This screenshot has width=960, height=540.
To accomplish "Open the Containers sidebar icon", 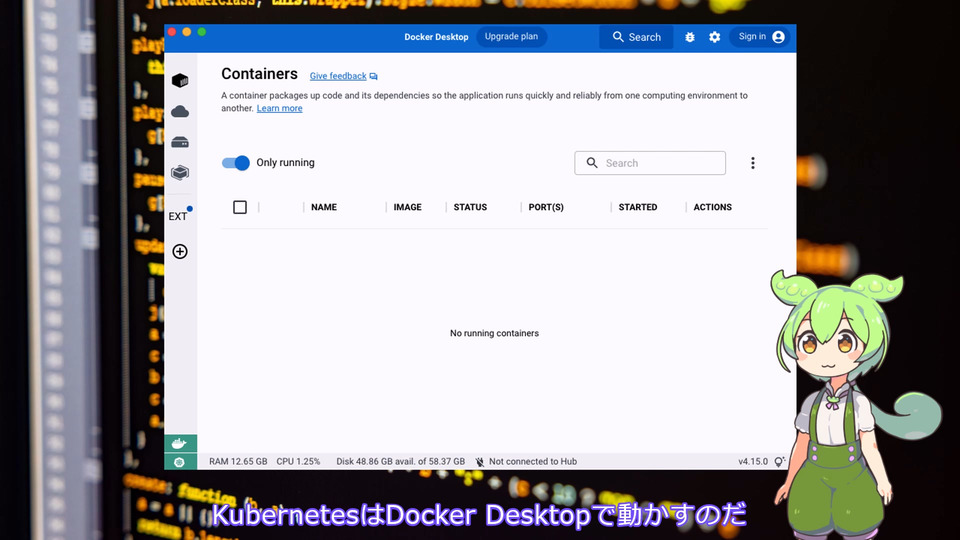I will (180, 80).
